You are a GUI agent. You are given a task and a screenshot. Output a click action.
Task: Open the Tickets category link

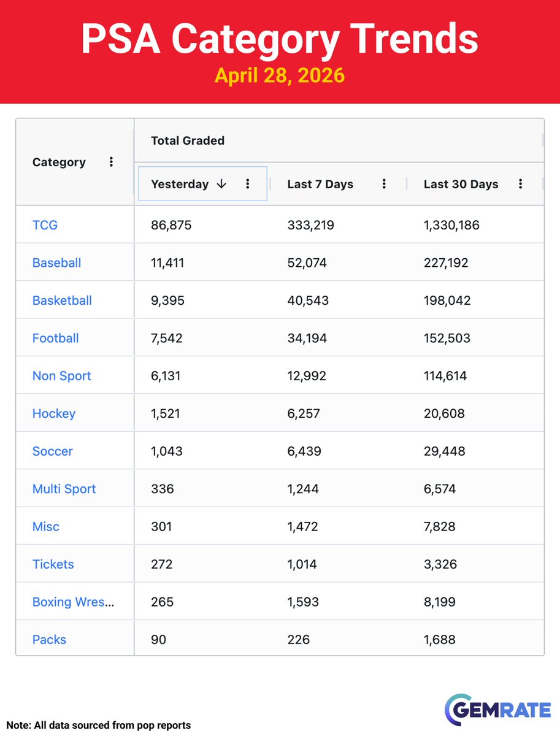pos(53,564)
